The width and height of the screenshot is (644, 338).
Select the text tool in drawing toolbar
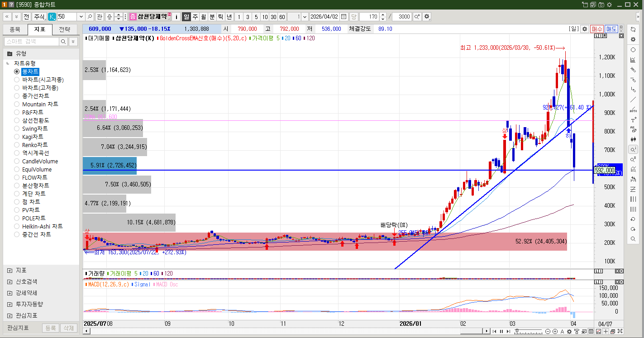[633, 120]
